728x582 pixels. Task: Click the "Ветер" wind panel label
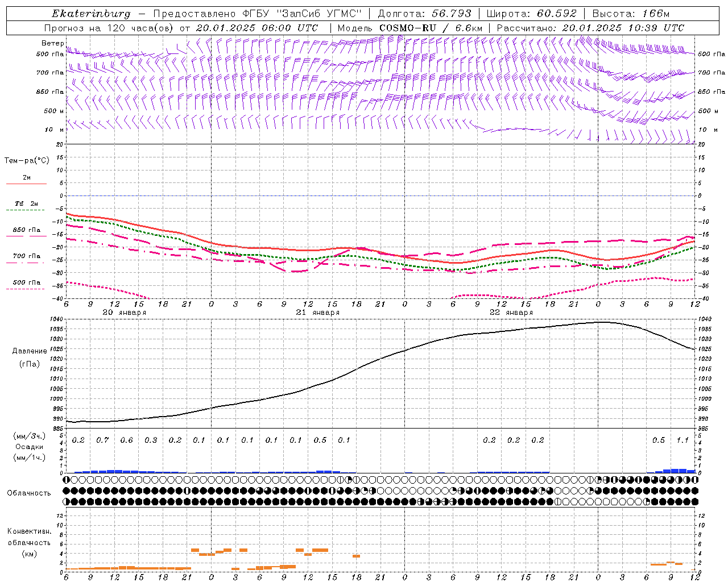point(52,43)
